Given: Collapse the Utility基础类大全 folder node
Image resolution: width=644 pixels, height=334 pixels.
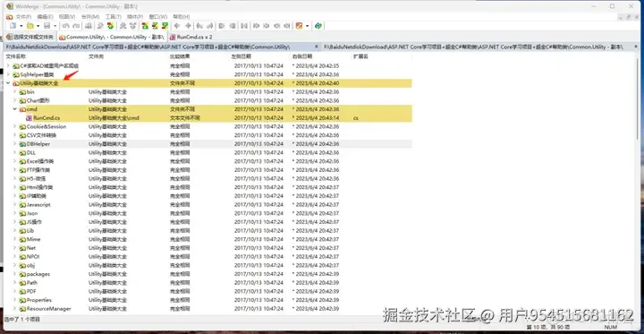Looking at the screenshot, I should pyautogui.click(x=8, y=83).
